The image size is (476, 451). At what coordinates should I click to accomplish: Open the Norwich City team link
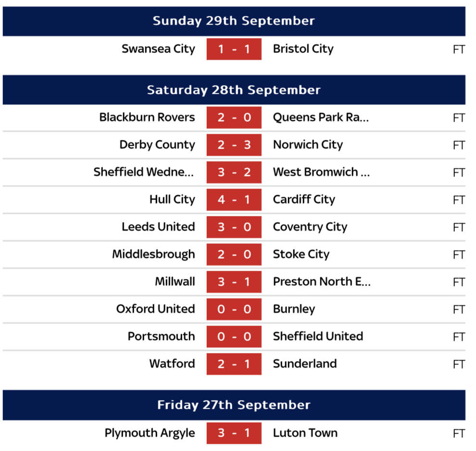[x=308, y=145]
